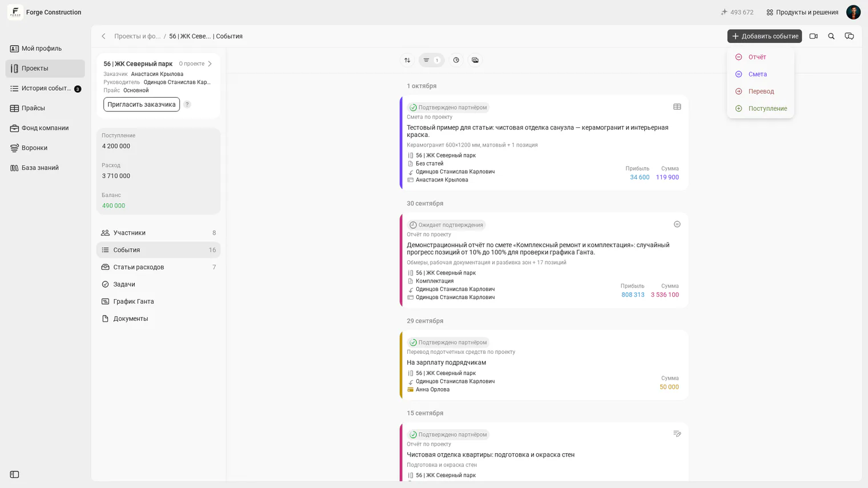The width and height of the screenshot is (868, 488).
Task: Click the help question mark icon
Action: [x=187, y=104]
